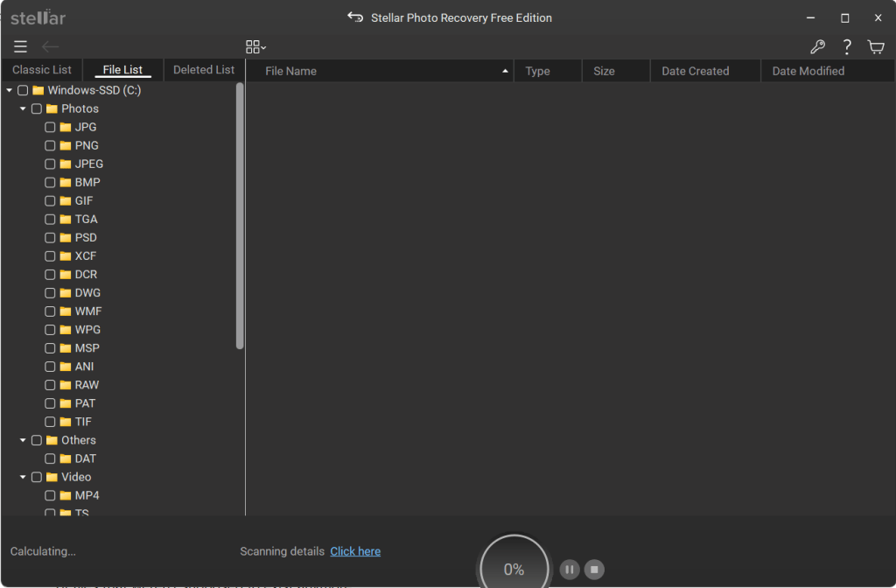Select the PAT tree item

click(x=85, y=403)
